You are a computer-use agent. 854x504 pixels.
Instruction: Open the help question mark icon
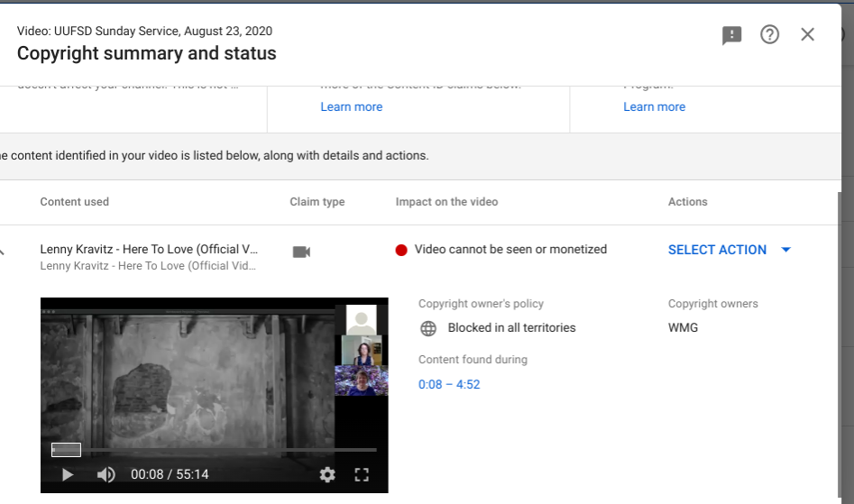point(769,35)
